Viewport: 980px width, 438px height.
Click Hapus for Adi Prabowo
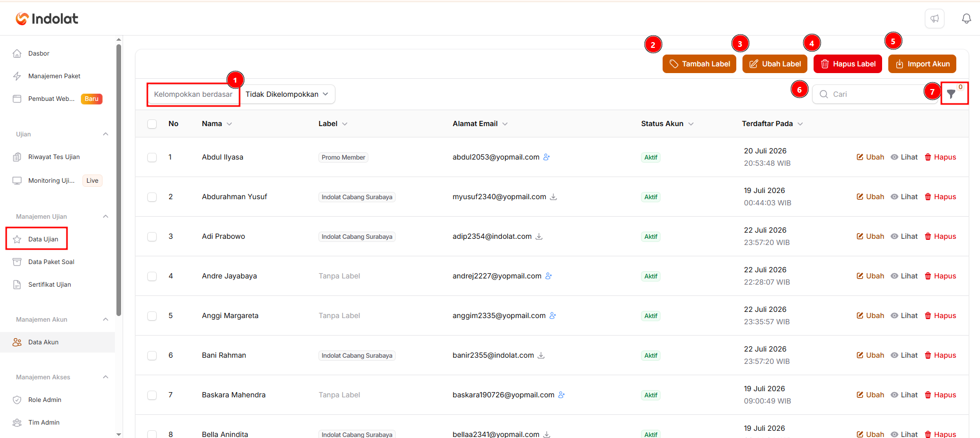pos(940,236)
